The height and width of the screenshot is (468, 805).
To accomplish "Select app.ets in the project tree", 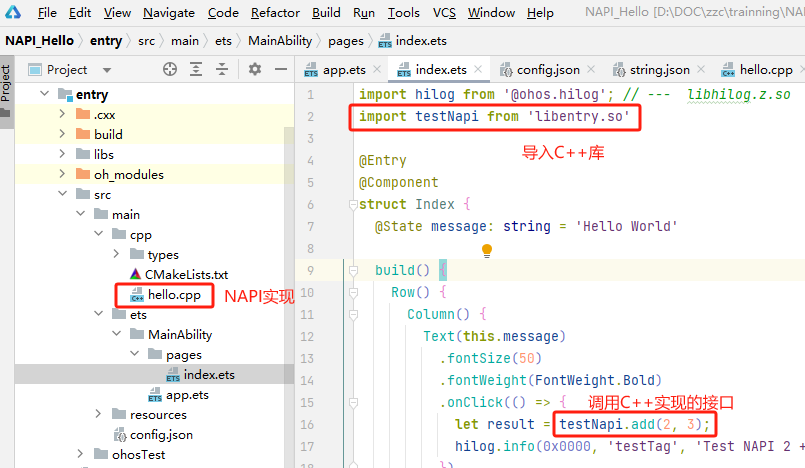I will click(187, 395).
